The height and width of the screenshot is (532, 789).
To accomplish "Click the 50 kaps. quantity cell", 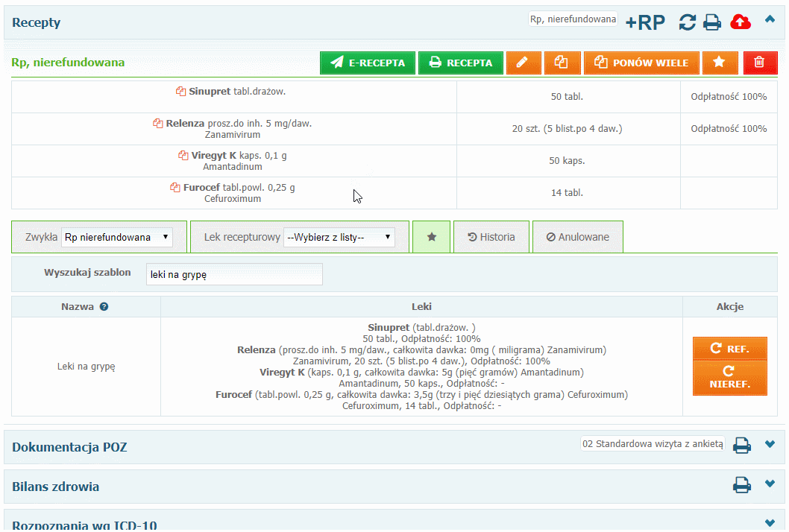I will [x=567, y=161].
